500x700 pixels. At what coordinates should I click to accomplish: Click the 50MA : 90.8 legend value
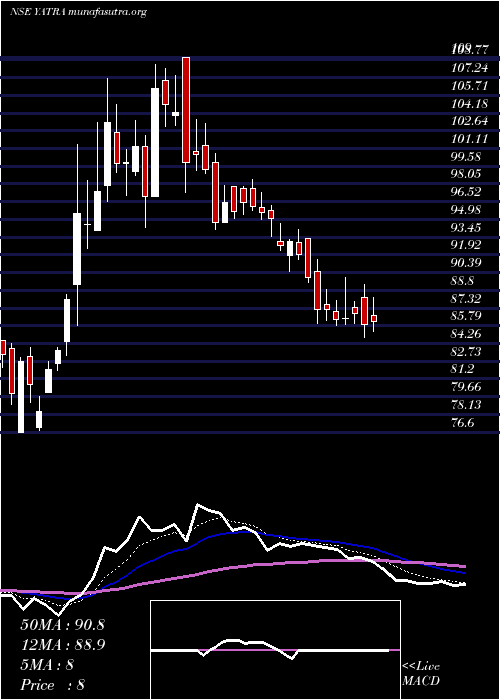pyautogui.click(x=62, y=625)
